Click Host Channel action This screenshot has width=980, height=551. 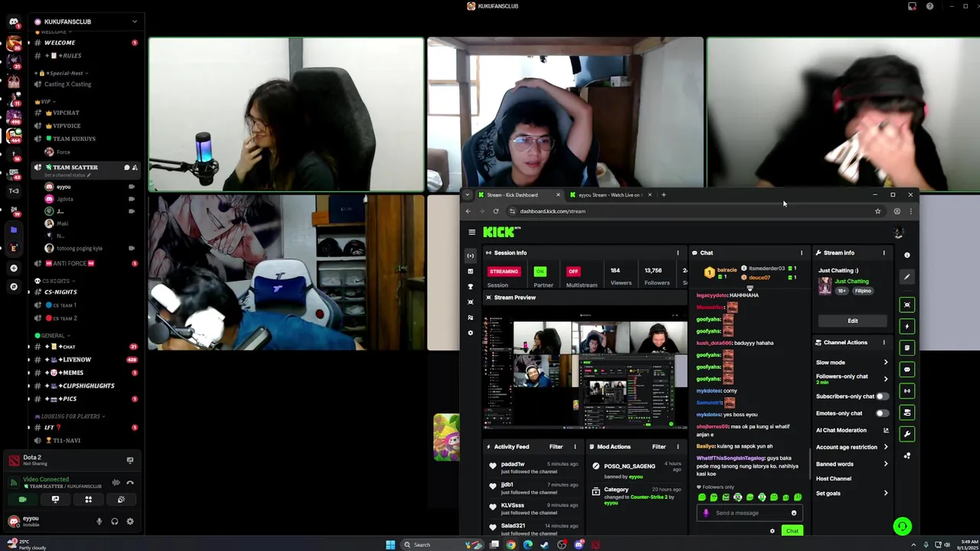coord(834,479)
